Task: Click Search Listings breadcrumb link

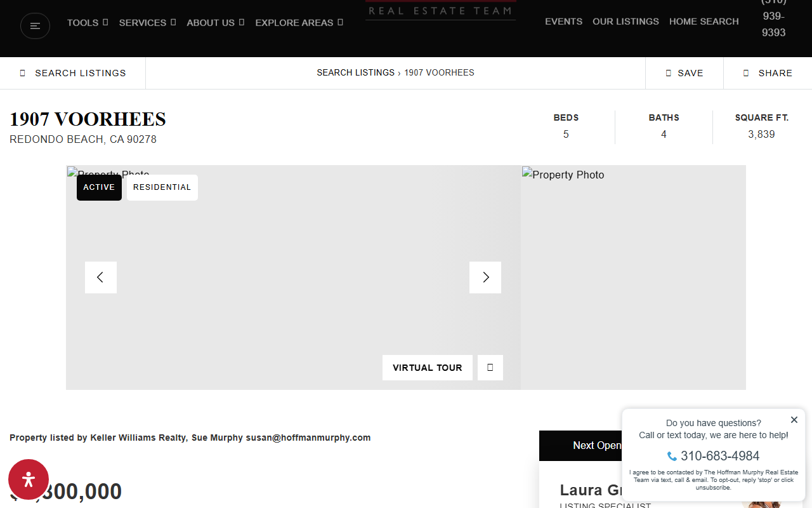Action: click(355, 72)
